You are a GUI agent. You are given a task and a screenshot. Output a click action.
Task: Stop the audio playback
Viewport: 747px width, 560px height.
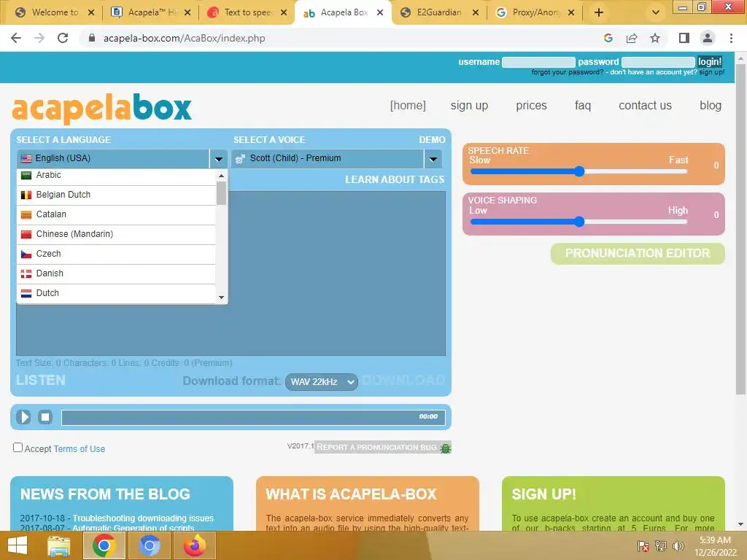45,417
